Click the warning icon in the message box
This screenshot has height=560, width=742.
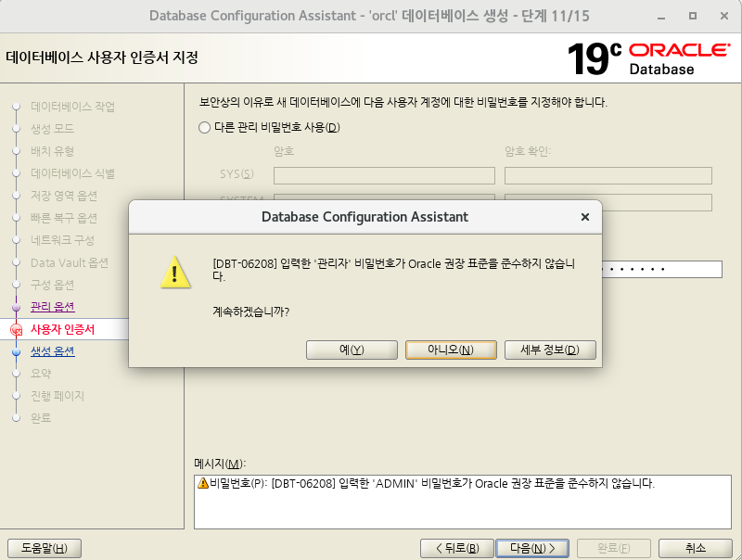tap(203, 483)
